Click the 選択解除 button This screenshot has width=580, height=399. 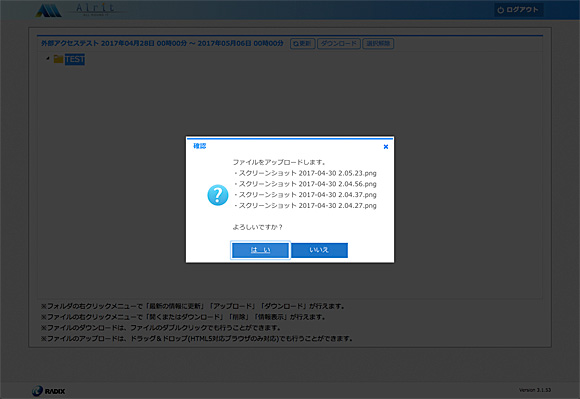[378, 44]
